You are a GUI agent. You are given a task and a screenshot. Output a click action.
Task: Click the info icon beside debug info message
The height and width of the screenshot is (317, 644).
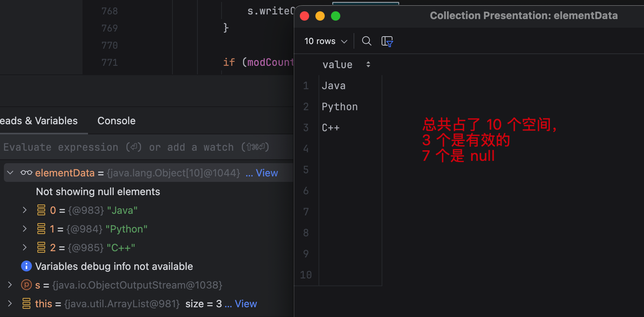coord(26,266)
